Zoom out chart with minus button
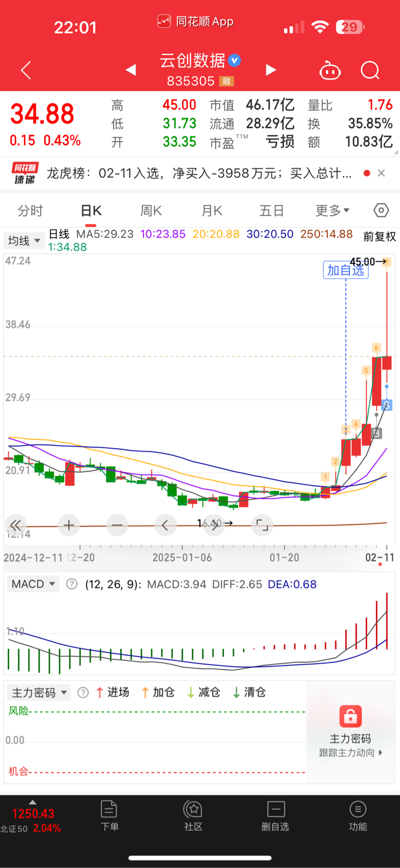Image resolution: width=400 pixels, height=868 pixels. coord(117,525)
